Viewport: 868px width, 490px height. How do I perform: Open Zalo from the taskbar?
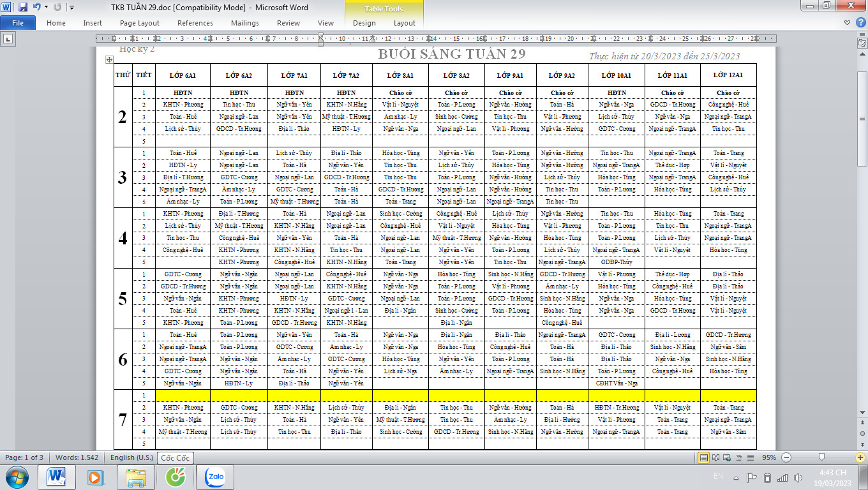click(x=218, y=477)
